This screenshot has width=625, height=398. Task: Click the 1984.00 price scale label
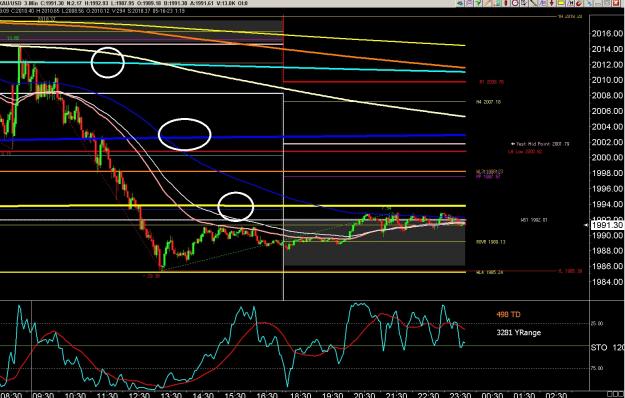click(x=608, y=282)
